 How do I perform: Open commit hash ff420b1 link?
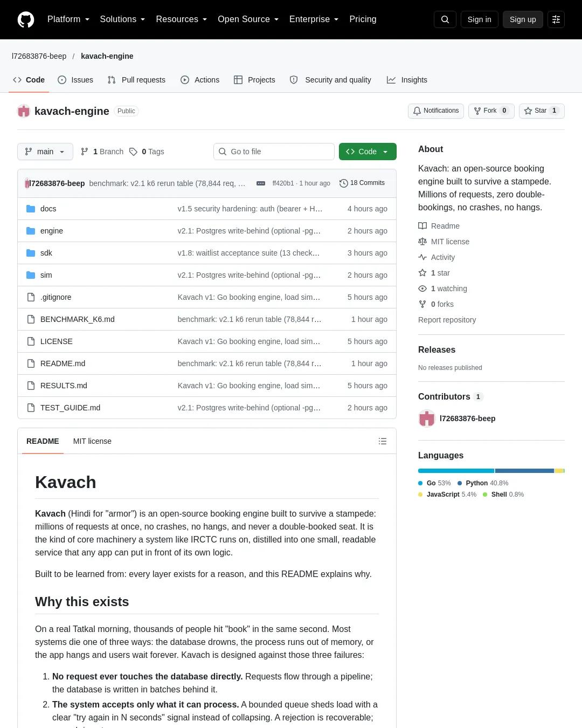283,183
